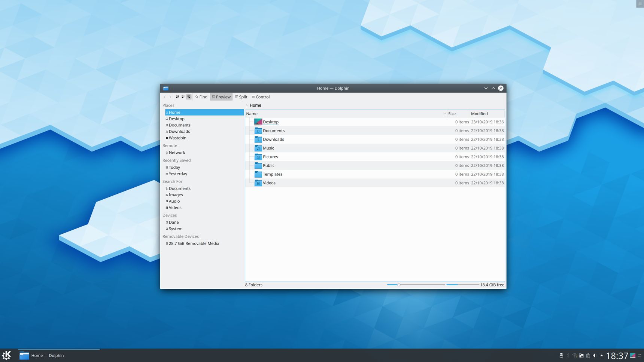Switch to Icons view mode

tap(177, 97)
